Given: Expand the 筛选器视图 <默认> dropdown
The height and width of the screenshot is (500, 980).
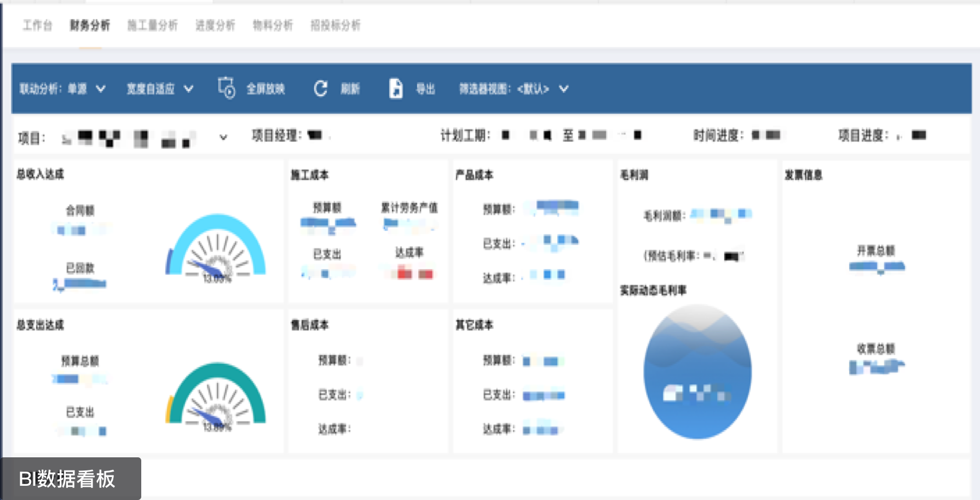Looking at the screenshot, I should pos(563,89).
